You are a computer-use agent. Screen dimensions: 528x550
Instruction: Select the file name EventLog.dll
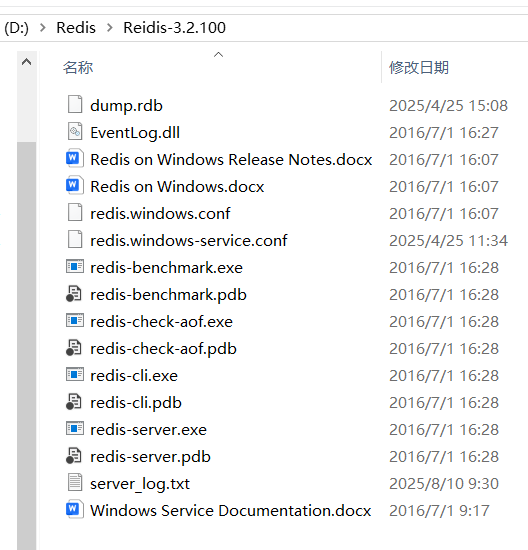[135, 133]
